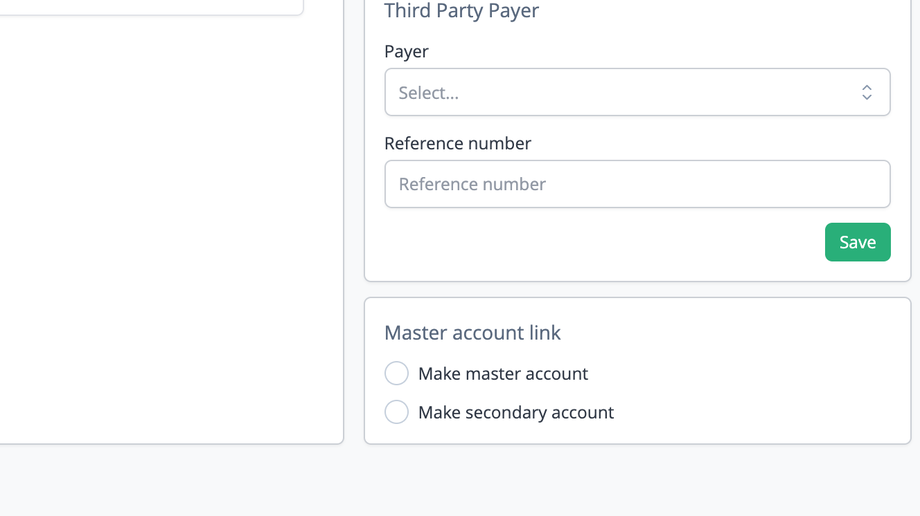
Task: Open the Payer select dropdown
Action: (x=637, y=92)
